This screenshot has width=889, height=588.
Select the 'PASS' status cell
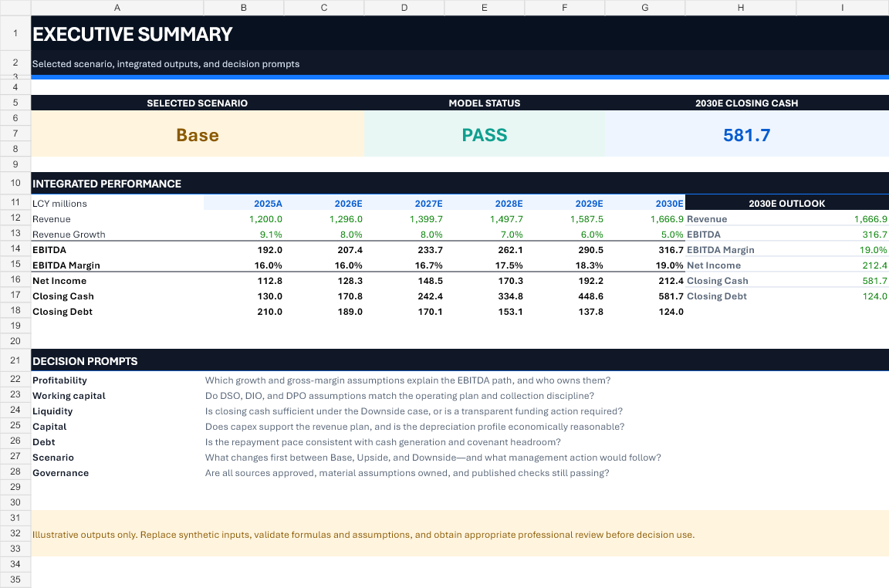click(x=484, y=134)
